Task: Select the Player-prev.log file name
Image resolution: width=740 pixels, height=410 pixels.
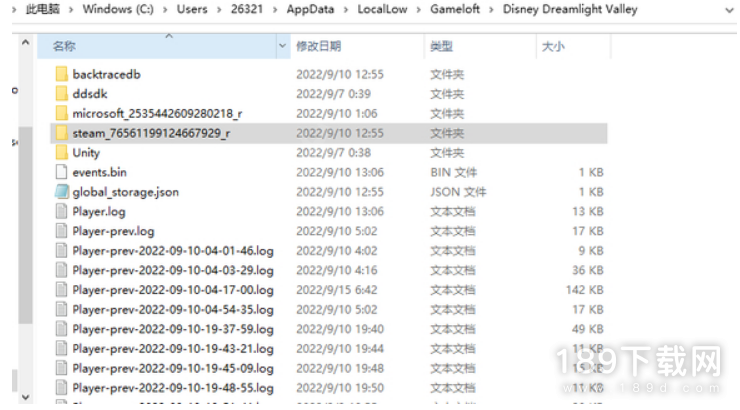Action: (x=113, y=231)
